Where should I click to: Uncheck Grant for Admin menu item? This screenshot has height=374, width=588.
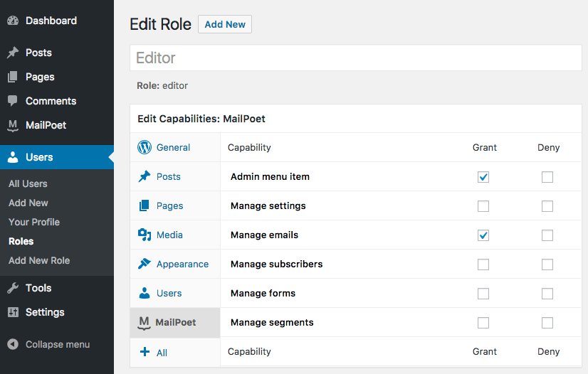(483, 177)
